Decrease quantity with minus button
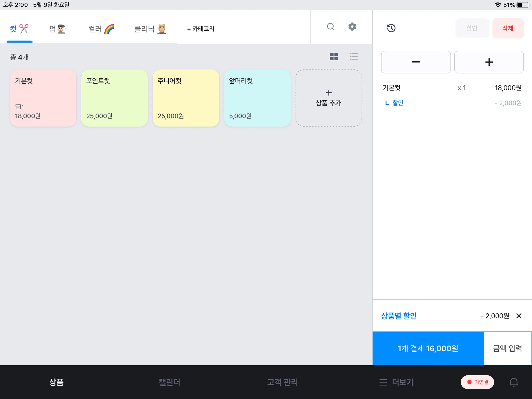 (416, 62)
